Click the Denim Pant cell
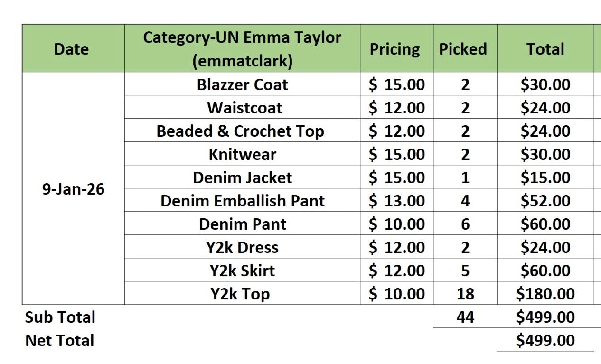 point(242,224)
